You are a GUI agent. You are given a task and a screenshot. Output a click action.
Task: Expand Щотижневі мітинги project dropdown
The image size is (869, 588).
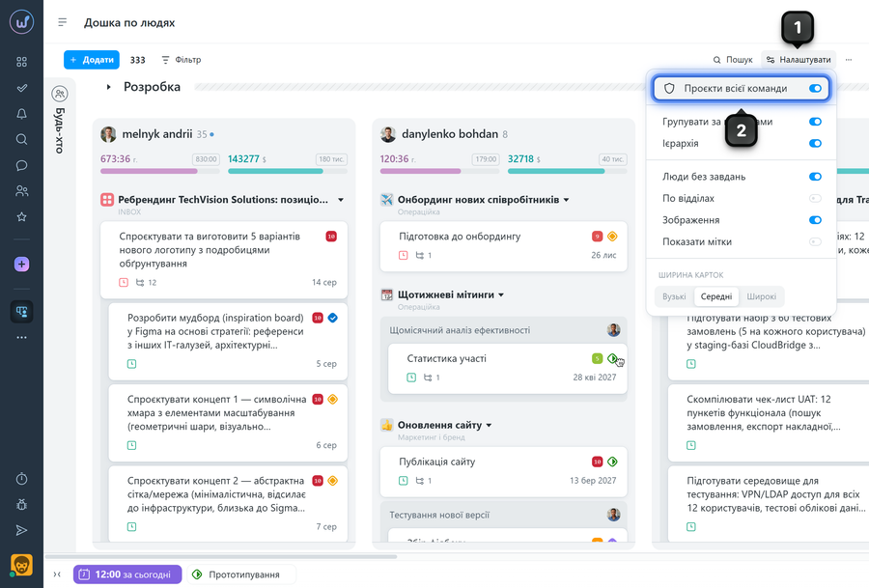point(501,295)
